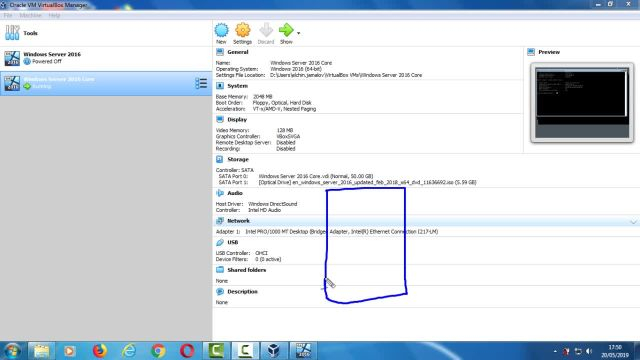Open the VM tools menu icon on selected VM
Viewport: 640px width, 360px height.
click(201, 83)
